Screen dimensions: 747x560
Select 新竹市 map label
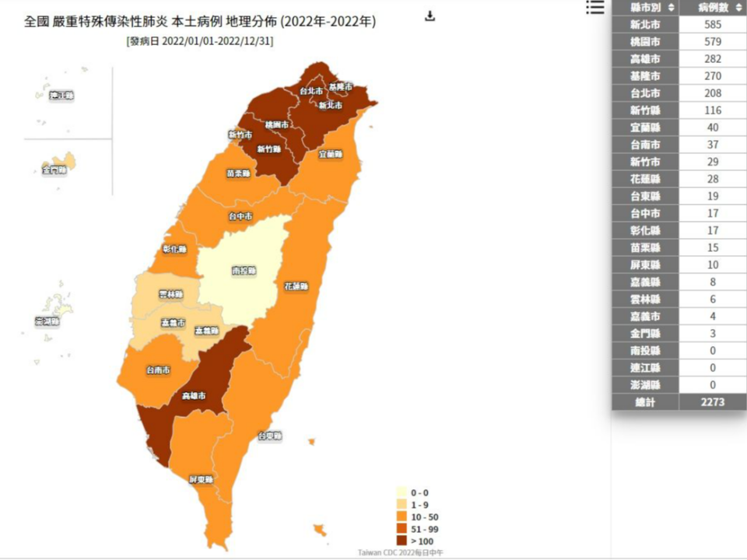(x=240, y=135)
